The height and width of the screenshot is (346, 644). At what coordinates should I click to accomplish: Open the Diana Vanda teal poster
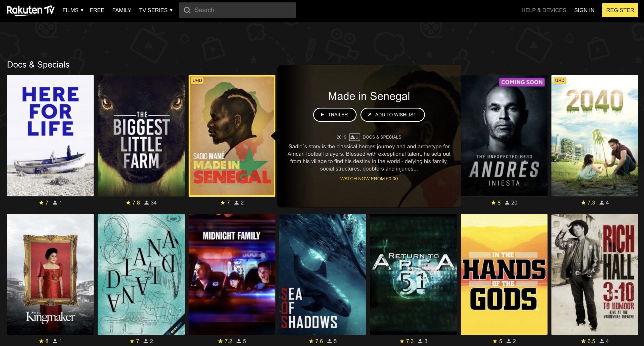point(141,274)
